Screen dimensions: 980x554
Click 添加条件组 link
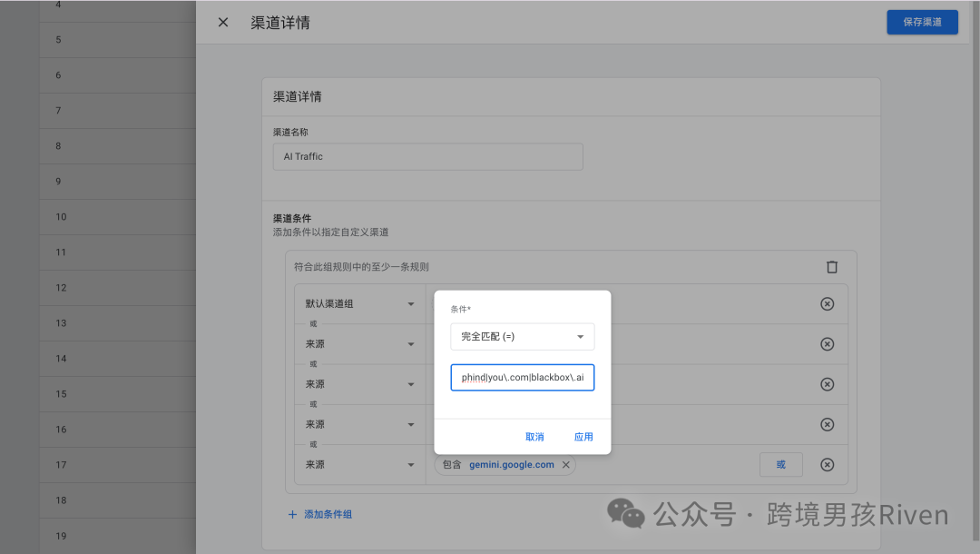320,514
